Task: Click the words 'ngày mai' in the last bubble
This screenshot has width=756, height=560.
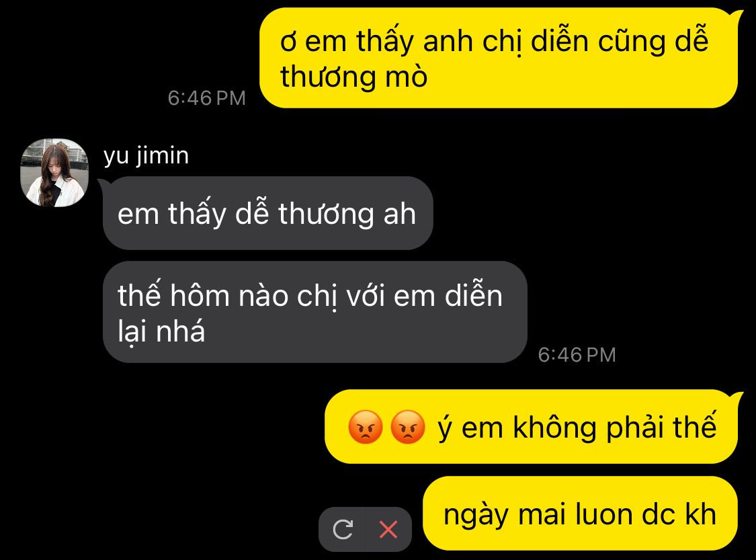Action: tap(504, 515)
